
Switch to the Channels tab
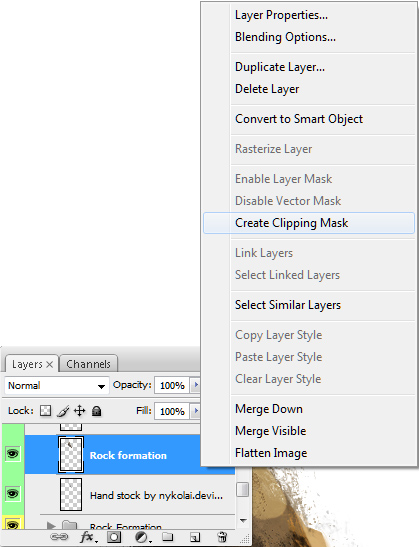(x=88, y=364)
